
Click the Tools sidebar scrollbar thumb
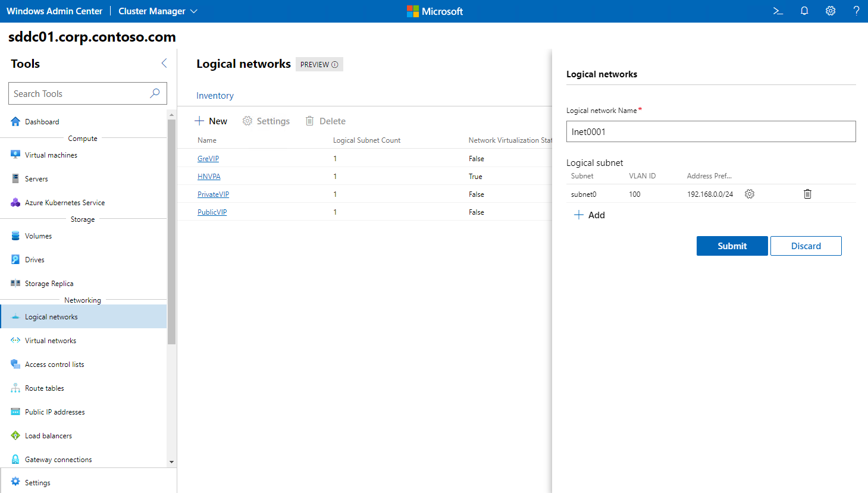(x=171, y=232)
